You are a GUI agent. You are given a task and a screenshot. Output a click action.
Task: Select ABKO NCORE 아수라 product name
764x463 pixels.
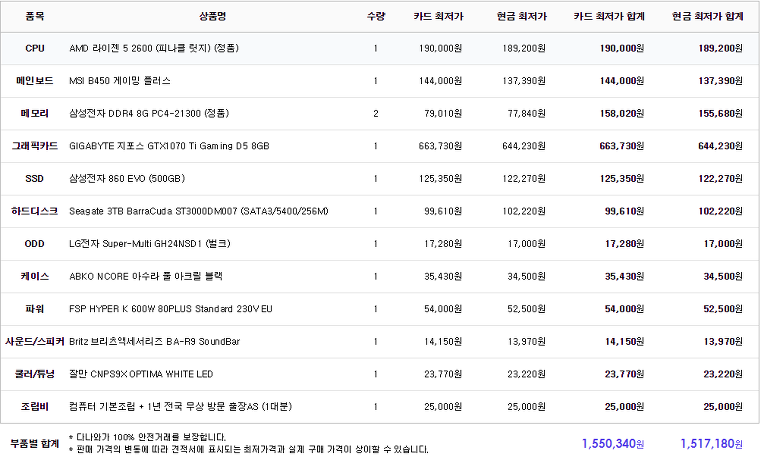click(146, 276)
